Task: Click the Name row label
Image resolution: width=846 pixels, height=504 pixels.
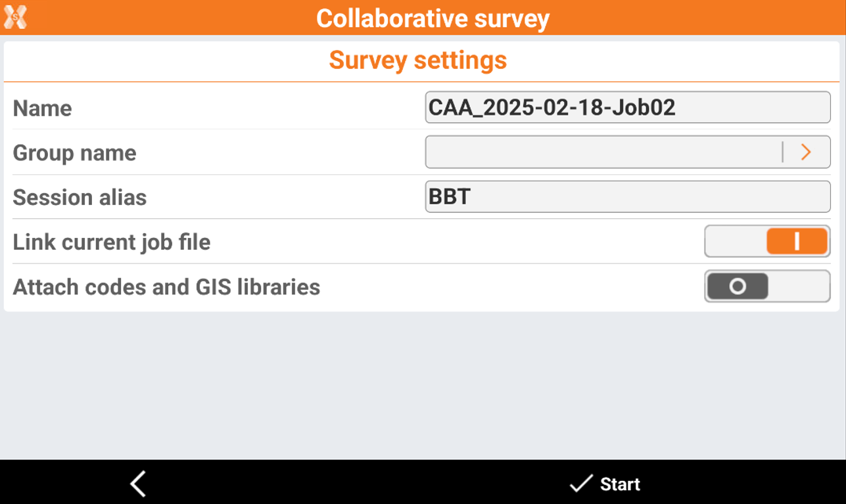Action: [43, 108]
